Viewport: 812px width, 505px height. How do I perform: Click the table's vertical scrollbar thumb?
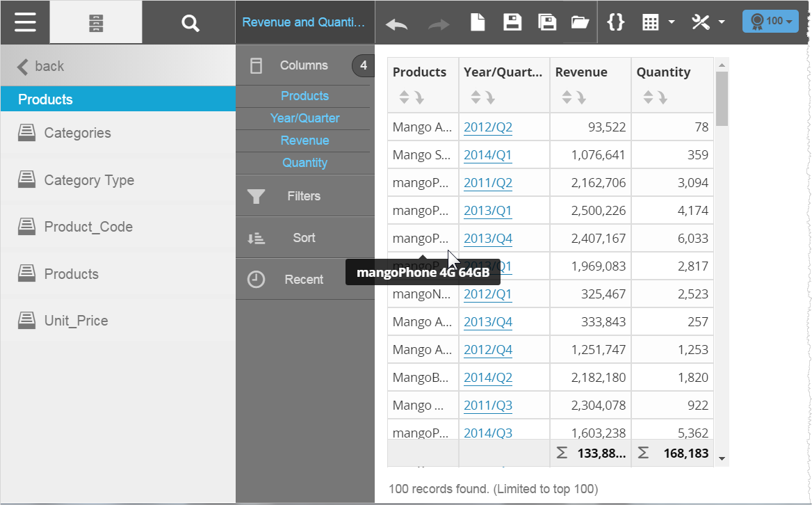722,97
